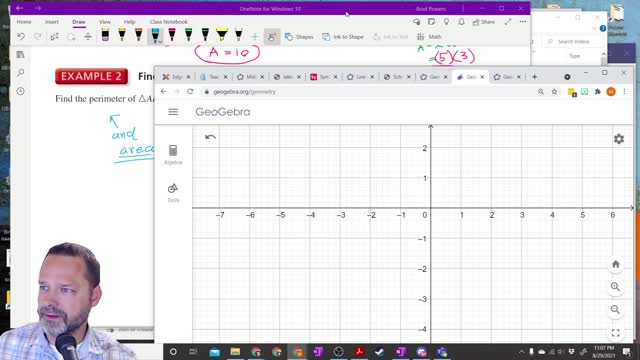Open Task View on the taskbar
Image resolution: width=640 pixels, height=360 pixels.
193,351
